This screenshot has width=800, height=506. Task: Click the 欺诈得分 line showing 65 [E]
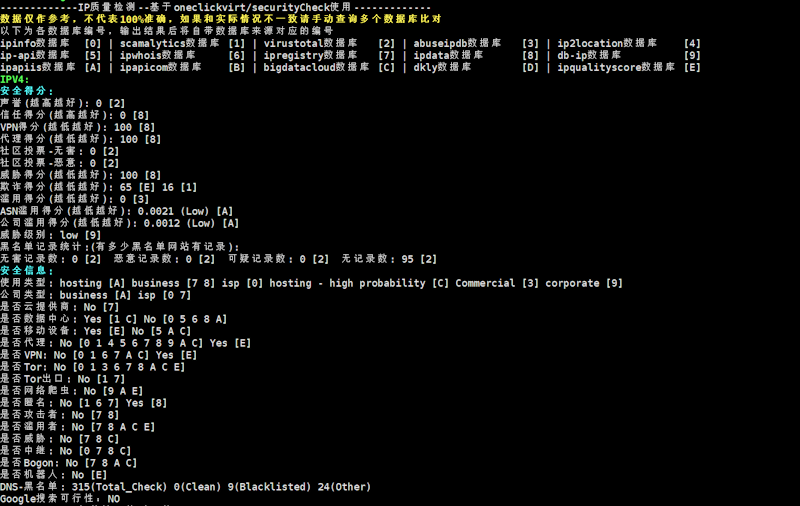[x=98, y=187]
